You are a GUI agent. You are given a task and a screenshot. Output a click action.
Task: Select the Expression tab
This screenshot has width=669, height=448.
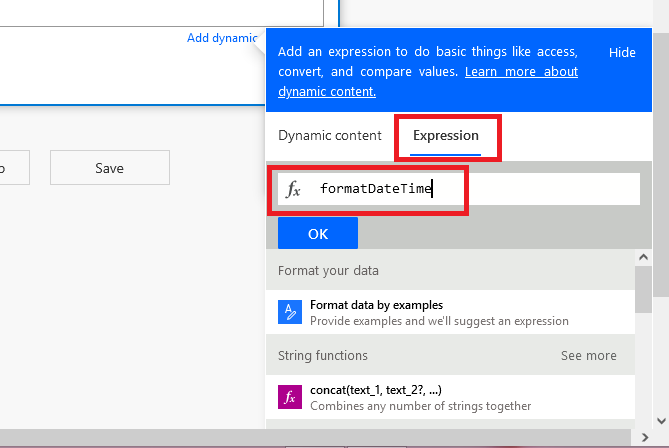click(x=446, y=135)
